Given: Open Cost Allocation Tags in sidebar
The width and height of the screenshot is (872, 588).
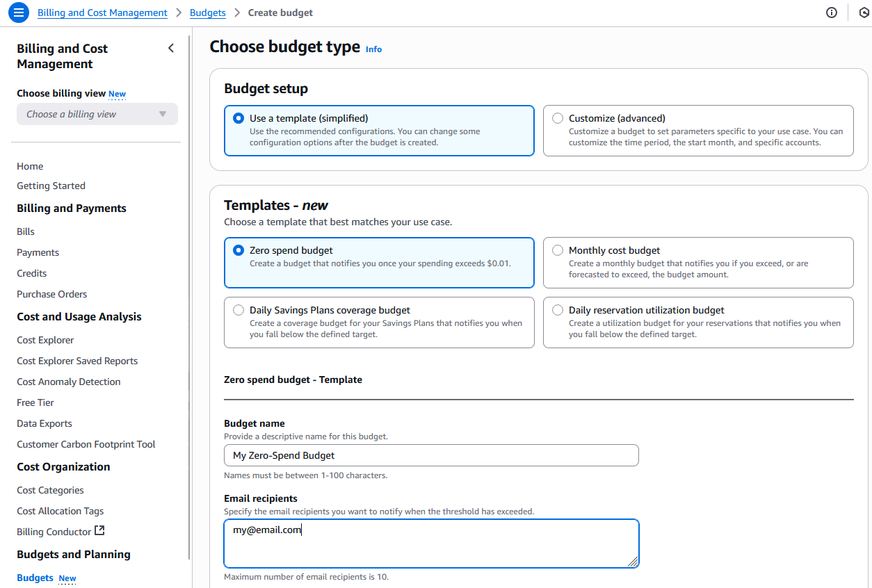Looking at the screenshot, I should pos(60,511).
